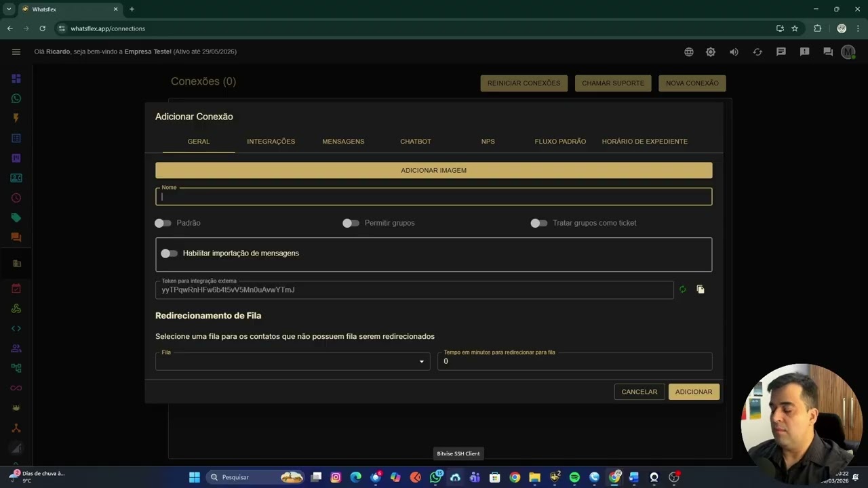
Task: Open the pink infinity icon in the sidebar
Action: pos(16,388)
